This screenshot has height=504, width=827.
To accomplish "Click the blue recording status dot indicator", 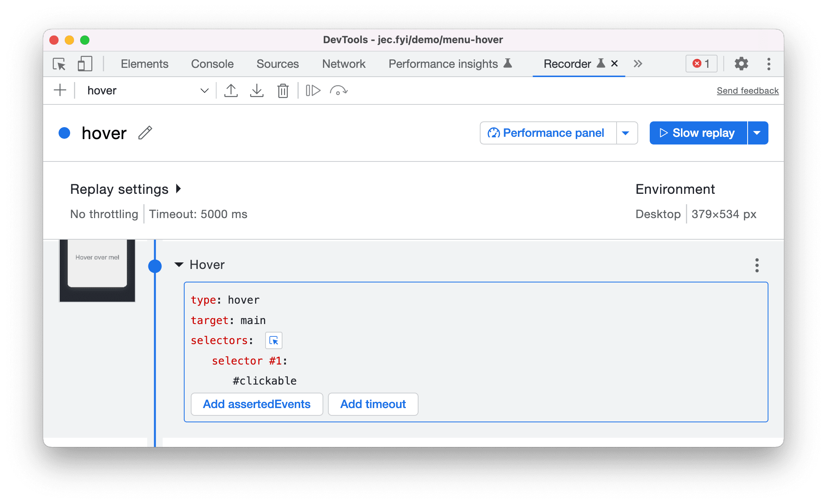I will click(x=67, y=132).
